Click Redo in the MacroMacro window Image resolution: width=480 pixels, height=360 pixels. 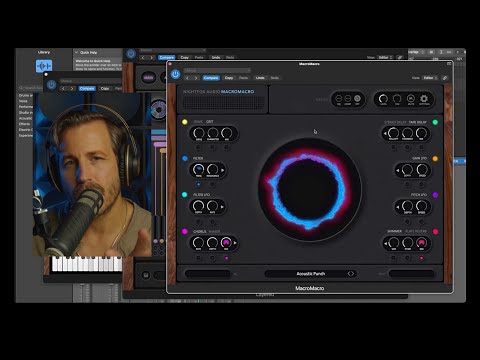pos(275,78)
